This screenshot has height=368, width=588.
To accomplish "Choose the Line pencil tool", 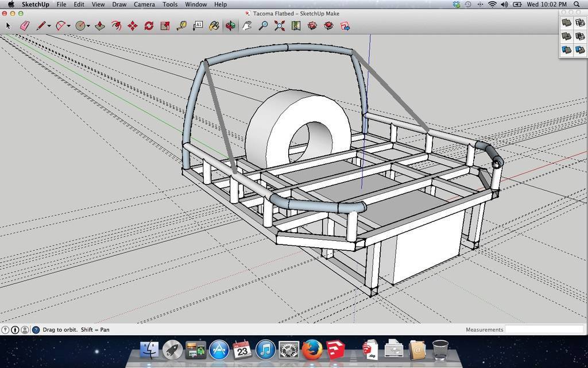I will click(x=41, y=26).
